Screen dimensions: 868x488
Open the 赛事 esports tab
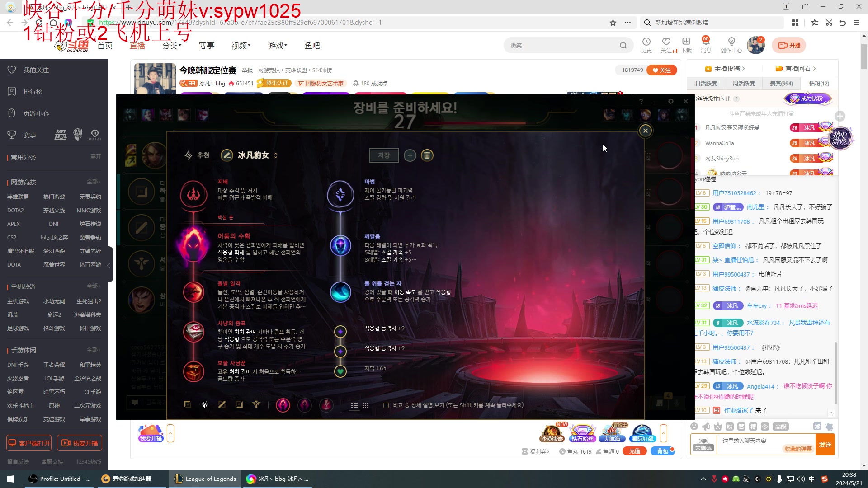click(207, 46)
